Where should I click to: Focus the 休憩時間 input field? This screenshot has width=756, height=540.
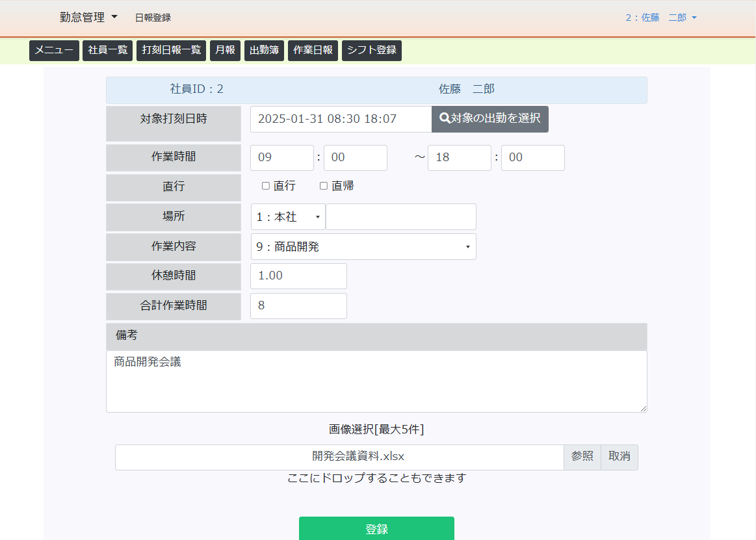pyautogui.click(x=298, y=276)
